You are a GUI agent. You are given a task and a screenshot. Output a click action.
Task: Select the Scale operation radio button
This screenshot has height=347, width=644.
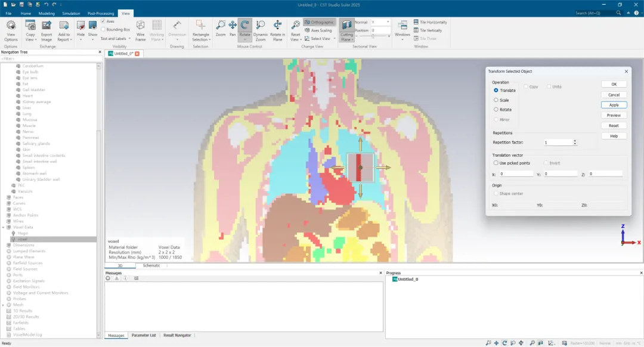[496, 100]
